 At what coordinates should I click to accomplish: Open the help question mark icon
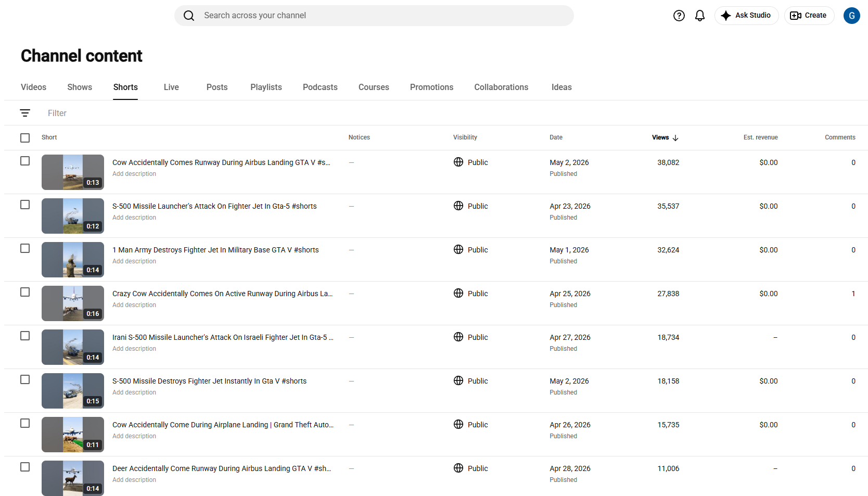click(x=679, y=16)
